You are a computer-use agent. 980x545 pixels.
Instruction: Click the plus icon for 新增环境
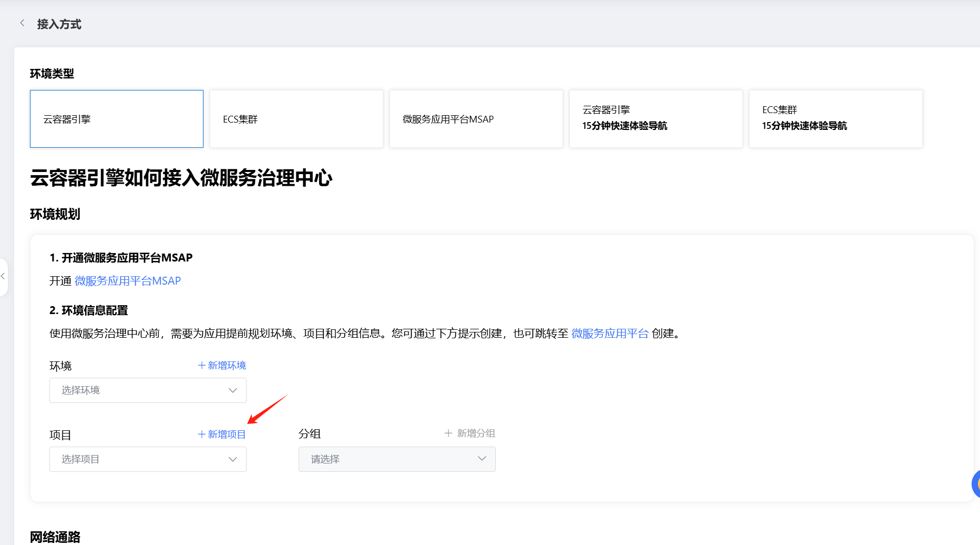coord(201,366)
